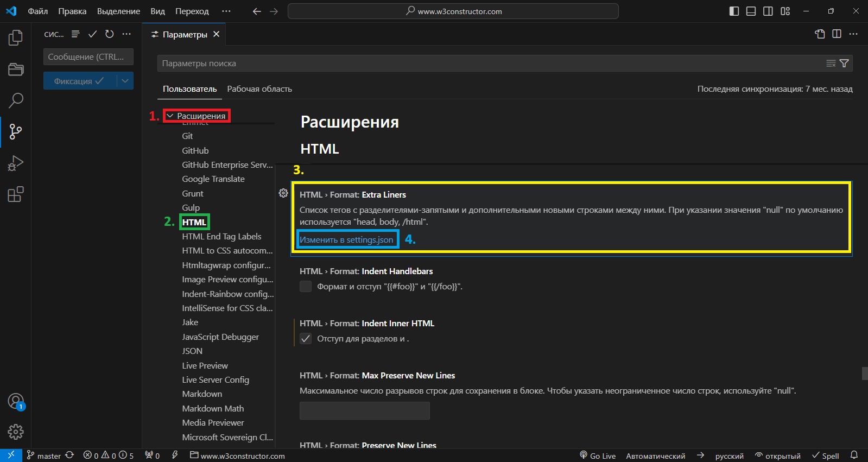
Task: Go forward with the navigation arrow
Action: click(274, 11)
